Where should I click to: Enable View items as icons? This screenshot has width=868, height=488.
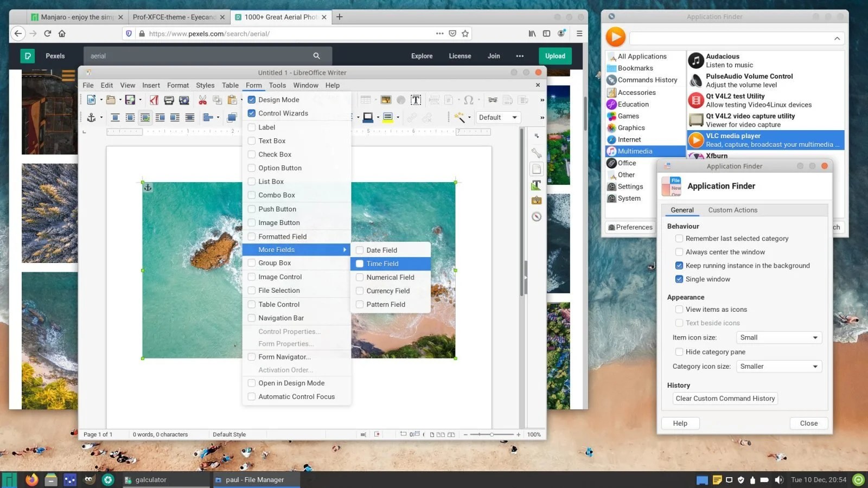pyautogui.click(x=679, y=309)
